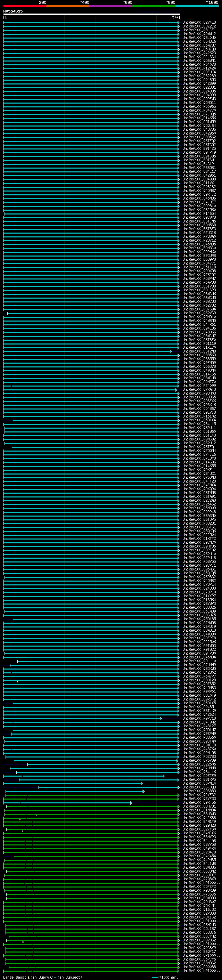
Task: Open hit UniRef100_Q8LCE1
Action: point(199,30)
